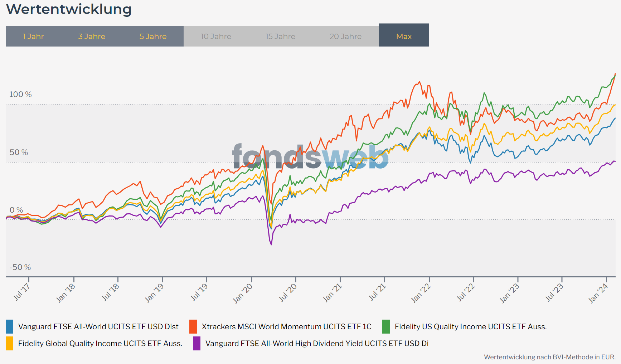Toggle Xtrackers MSCI World Momentum legend label
The height and width of the screenshot is (364, 621).
(286, 326)
